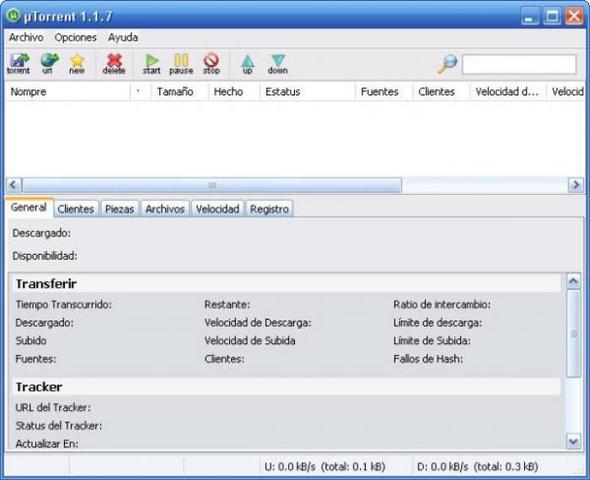The height and width of the screenshot is (480, 590).
Task: Click the magnifying glass search icon
Action: pos(447,64)
